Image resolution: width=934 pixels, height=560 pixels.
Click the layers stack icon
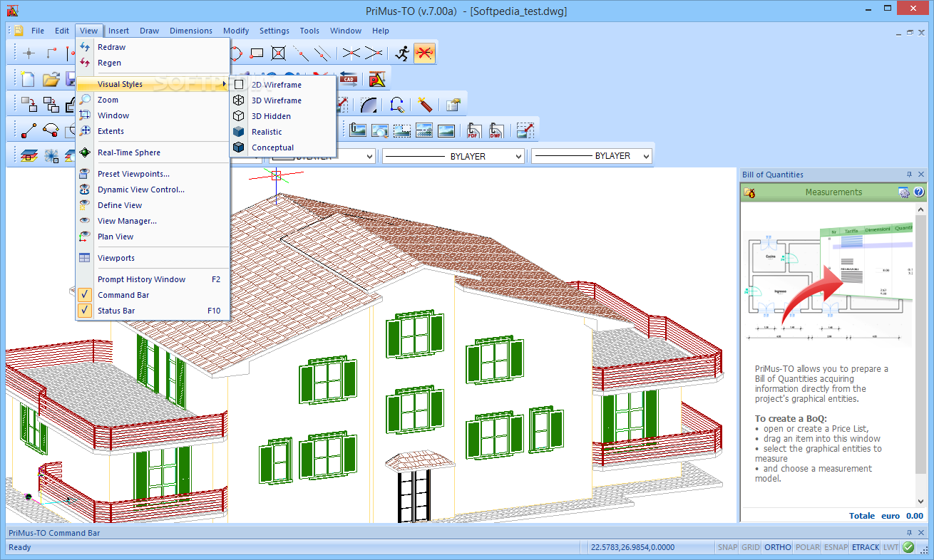click(29, 155)
